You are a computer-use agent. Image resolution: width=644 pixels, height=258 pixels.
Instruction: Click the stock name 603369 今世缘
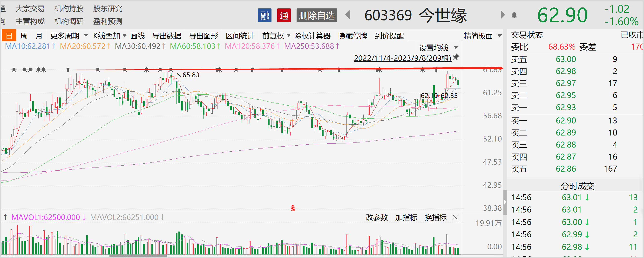click(415, 15)
